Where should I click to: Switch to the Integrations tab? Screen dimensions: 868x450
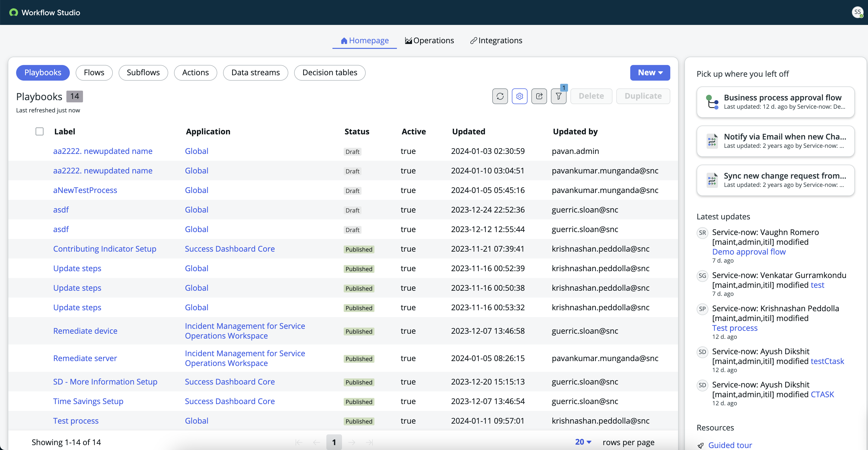496,41
